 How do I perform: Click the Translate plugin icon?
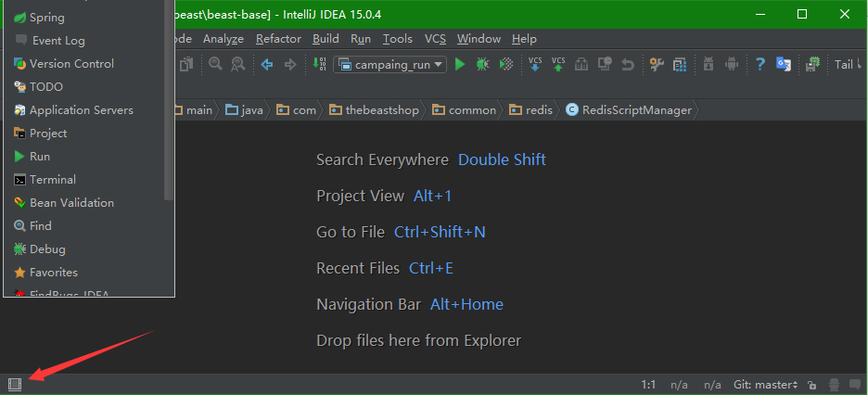coord(784,64)
